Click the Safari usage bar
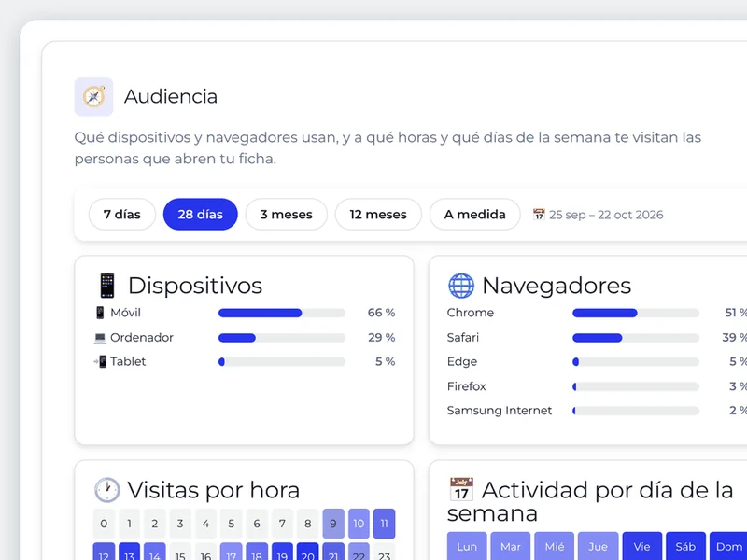The height and width of the screenshot is (560, 747). tap(636, 338)
